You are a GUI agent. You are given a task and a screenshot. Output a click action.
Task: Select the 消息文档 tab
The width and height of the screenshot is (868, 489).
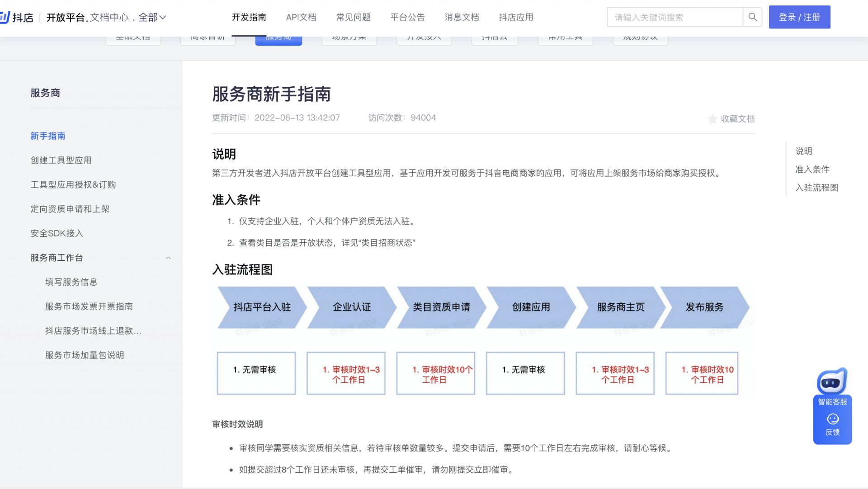coord(462,17)
